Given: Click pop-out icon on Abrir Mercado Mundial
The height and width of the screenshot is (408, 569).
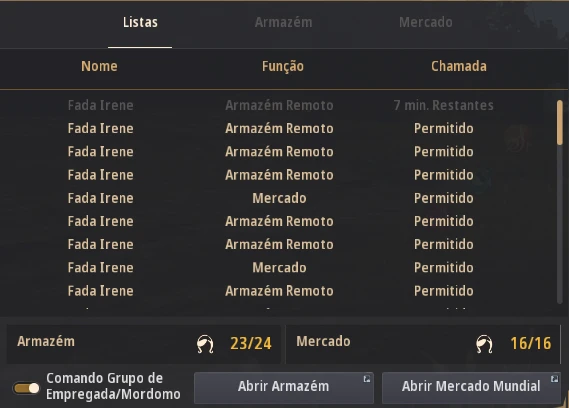Looking at the screenshot, I should (554, 379).
